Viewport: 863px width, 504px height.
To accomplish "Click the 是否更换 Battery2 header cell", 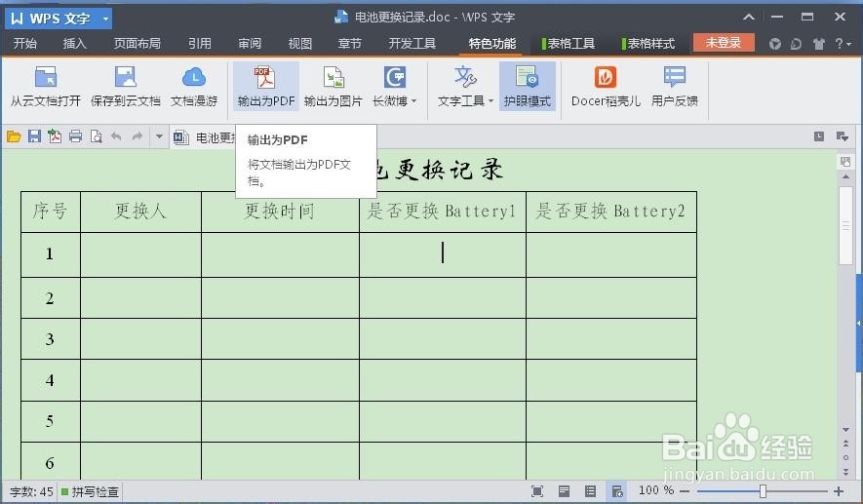I will 610,212.
